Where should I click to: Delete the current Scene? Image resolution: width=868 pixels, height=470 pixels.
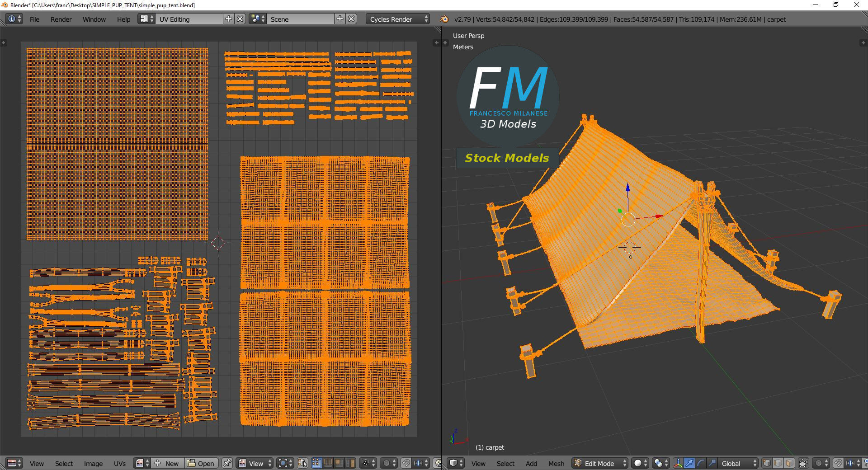coord(352,19)
